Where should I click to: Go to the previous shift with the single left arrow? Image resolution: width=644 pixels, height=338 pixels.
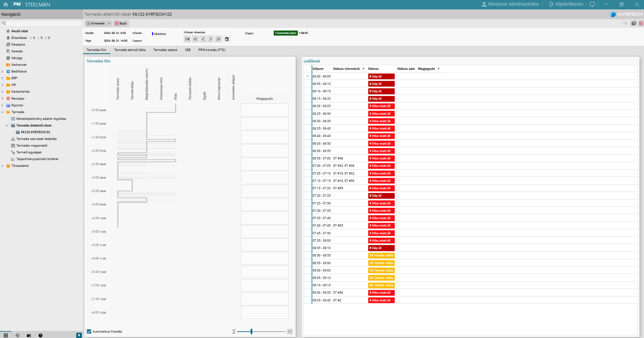pyautogui.click(x=203, y=39)
